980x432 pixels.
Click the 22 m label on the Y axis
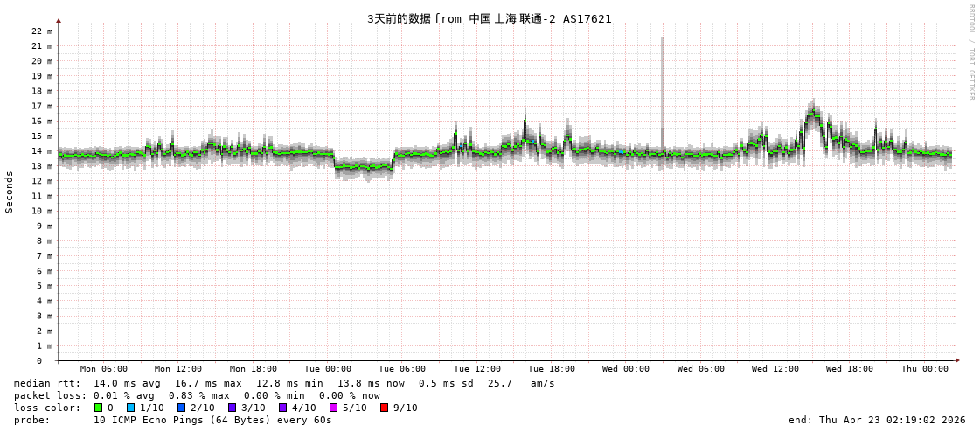(x=42, y=31)
